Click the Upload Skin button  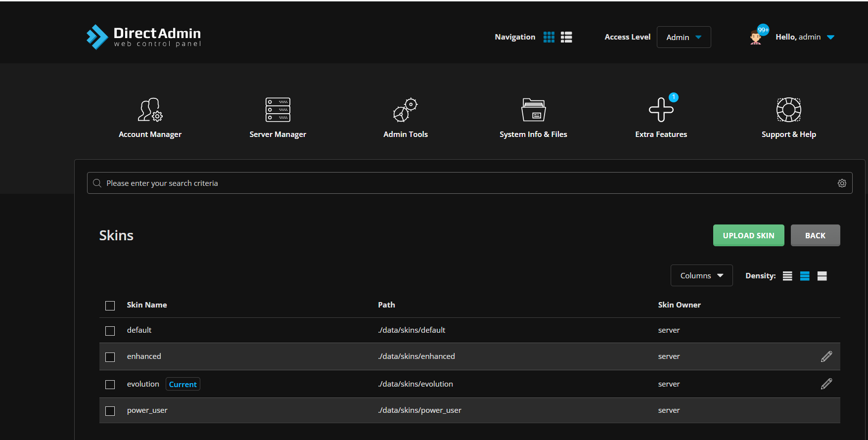pyautogui.click(x=748, y=235)
